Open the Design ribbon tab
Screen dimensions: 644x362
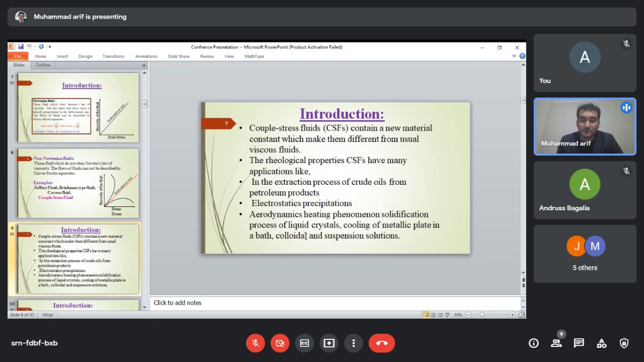86,56
